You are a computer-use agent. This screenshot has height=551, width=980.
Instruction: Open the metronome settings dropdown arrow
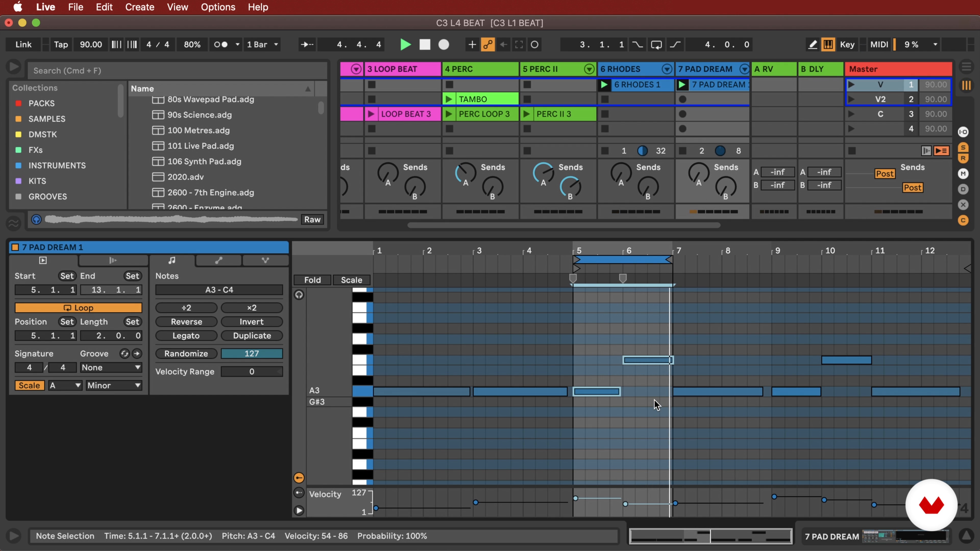coord(237,44)
